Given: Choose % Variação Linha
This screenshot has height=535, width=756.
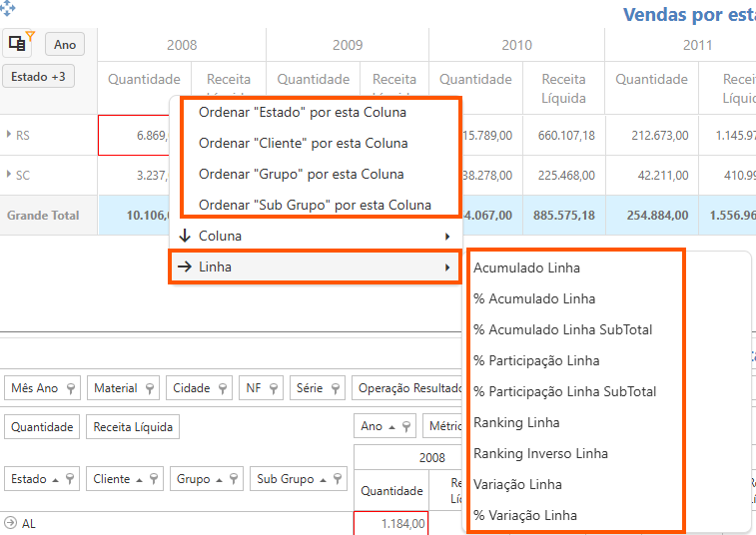Looking at the screenshot, I should click(525, 515).
